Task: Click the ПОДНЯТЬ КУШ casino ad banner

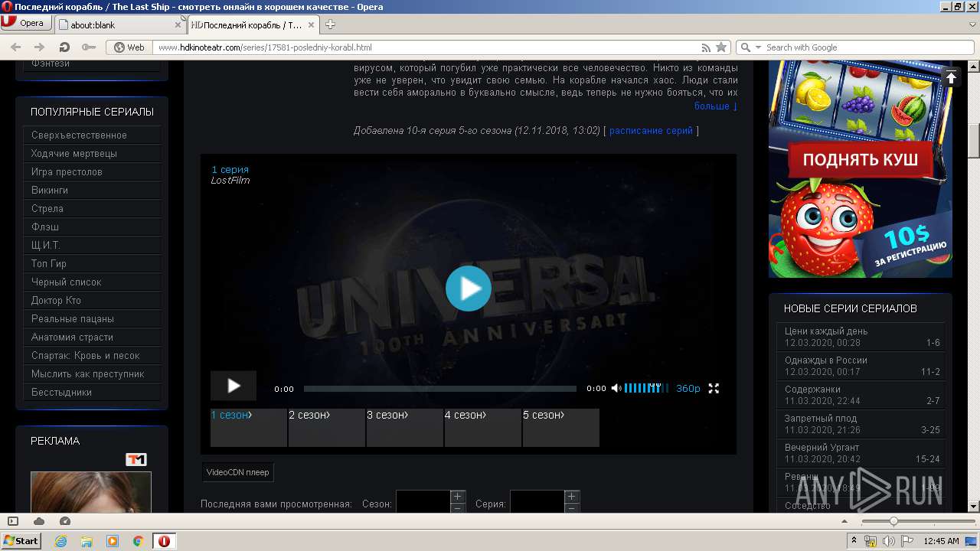Action: pos(861,170)
